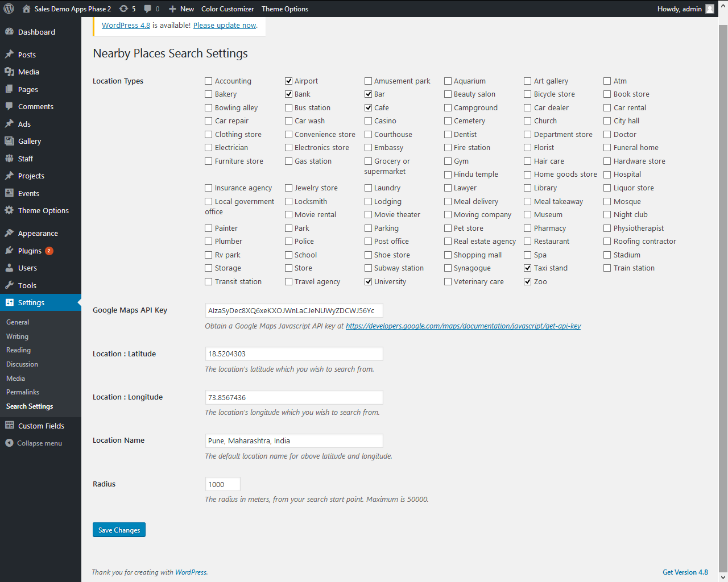Click the Theme Options gear icon
Viewport: 728px width, 582px height.
click(9, 210)
